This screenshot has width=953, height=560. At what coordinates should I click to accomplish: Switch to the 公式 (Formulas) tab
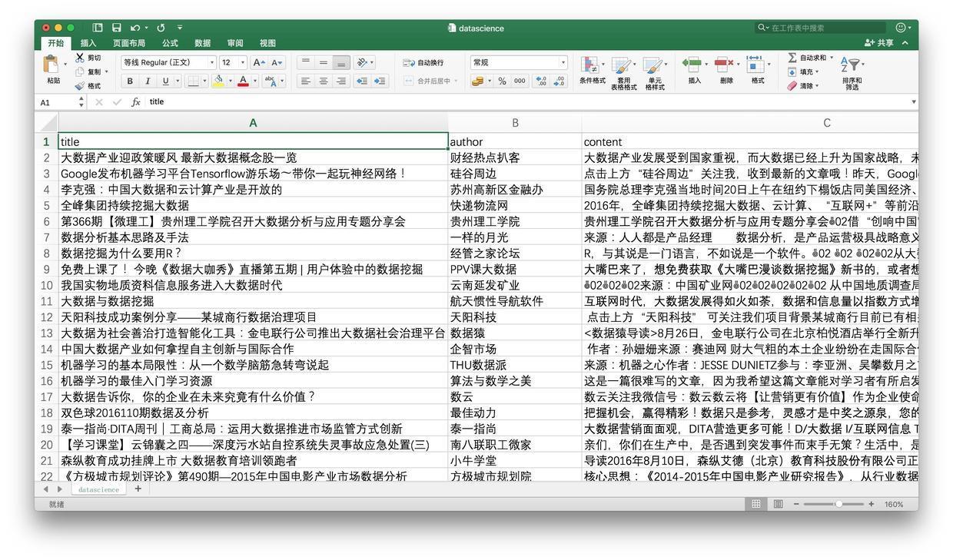(169, 43)
